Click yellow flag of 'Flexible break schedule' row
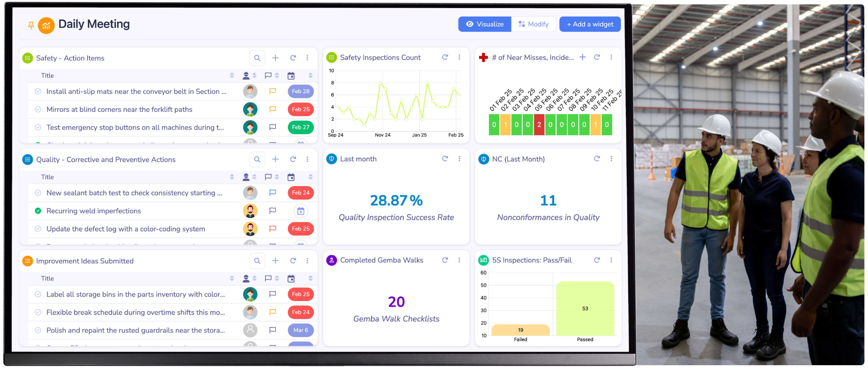 (273, 312)
